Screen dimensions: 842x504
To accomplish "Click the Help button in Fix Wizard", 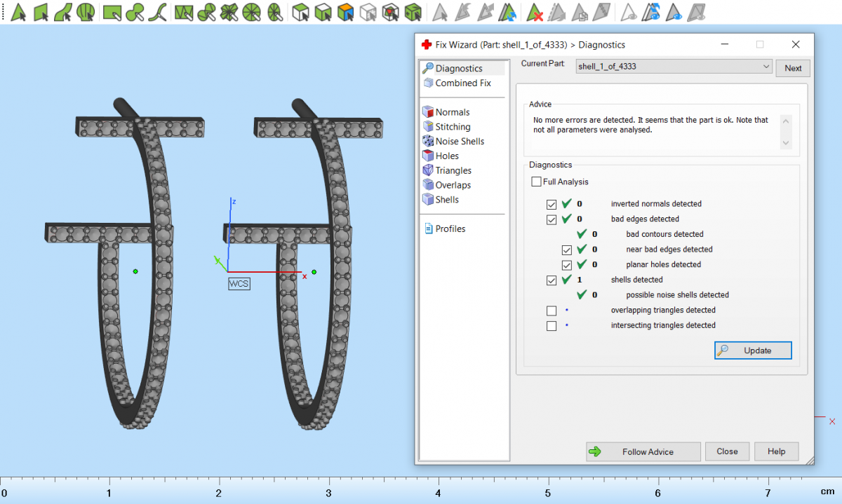I will coord(776,451).
